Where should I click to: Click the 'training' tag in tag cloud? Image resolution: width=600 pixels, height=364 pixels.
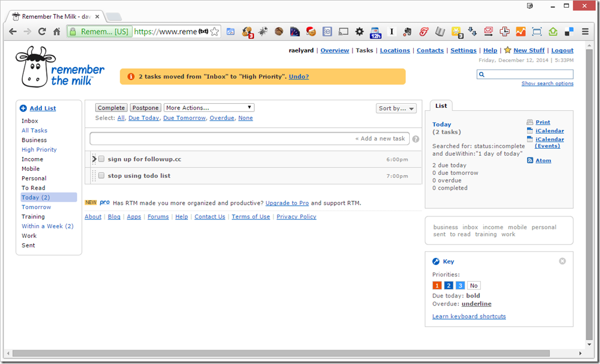pyautogui.click(x=486, y=235)
